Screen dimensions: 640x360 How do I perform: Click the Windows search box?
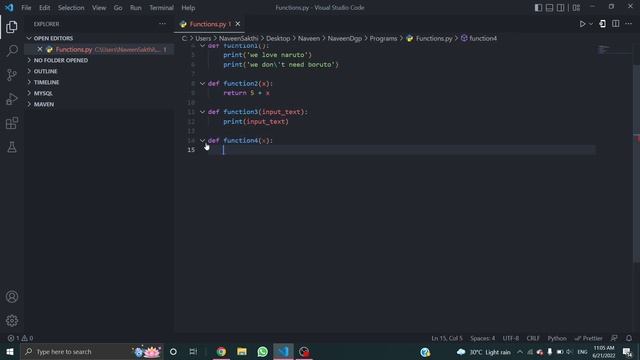point(92,351)
